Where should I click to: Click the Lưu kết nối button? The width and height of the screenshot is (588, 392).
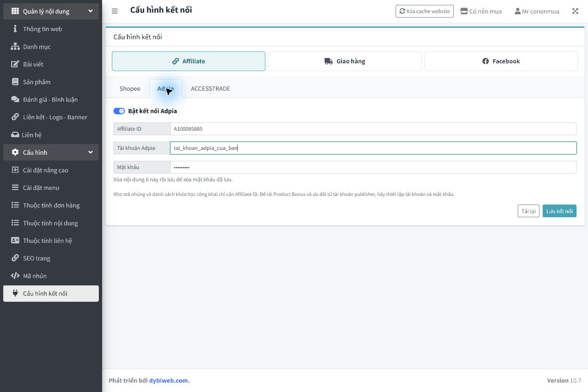click(559, 211)
